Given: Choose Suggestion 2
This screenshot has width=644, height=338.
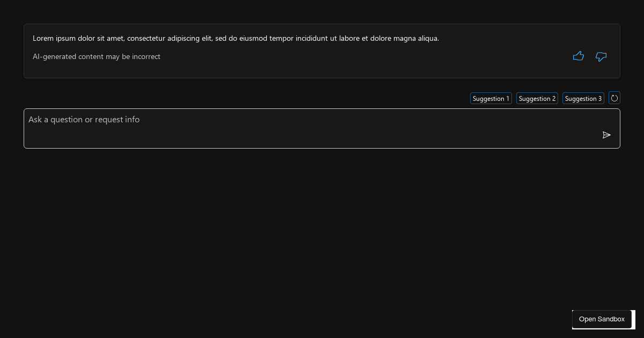Looking at the screenshot, I should [537, 98].
